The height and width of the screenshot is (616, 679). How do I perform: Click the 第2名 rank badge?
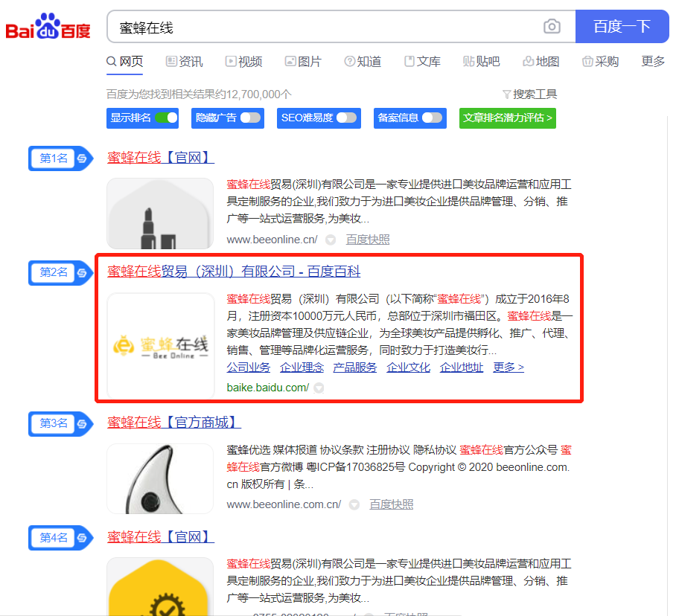tap(60, 273)
